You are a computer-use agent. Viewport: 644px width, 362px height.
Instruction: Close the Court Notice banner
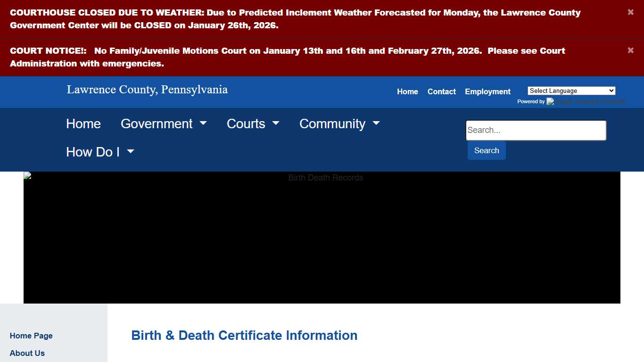[x=630, y=50]
